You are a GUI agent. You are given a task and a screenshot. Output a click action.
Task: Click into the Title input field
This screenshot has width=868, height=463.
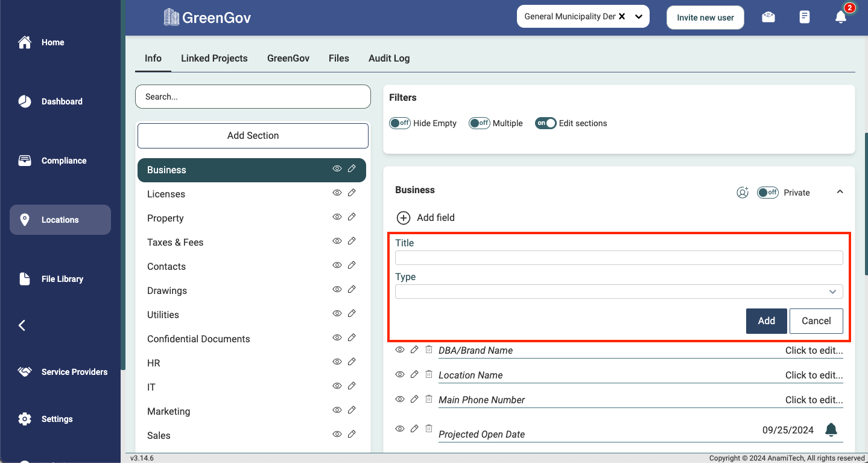[619, 258]
